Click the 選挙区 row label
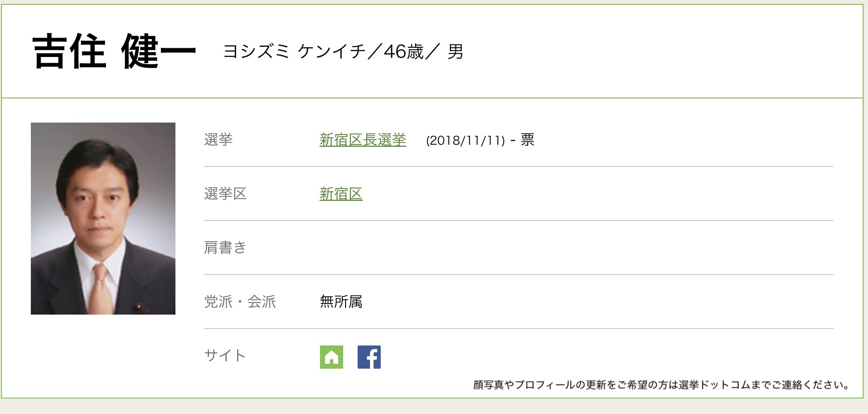The image size is (868, 414). coord(225,194)
